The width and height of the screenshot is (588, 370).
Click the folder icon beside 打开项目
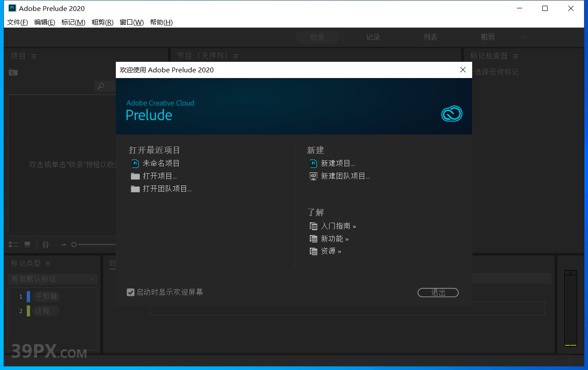pos(135,176)
